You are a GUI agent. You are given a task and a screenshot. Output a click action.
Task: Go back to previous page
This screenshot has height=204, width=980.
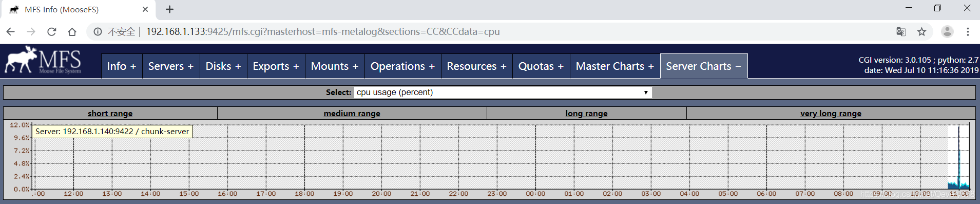click(x=10, y=32)
